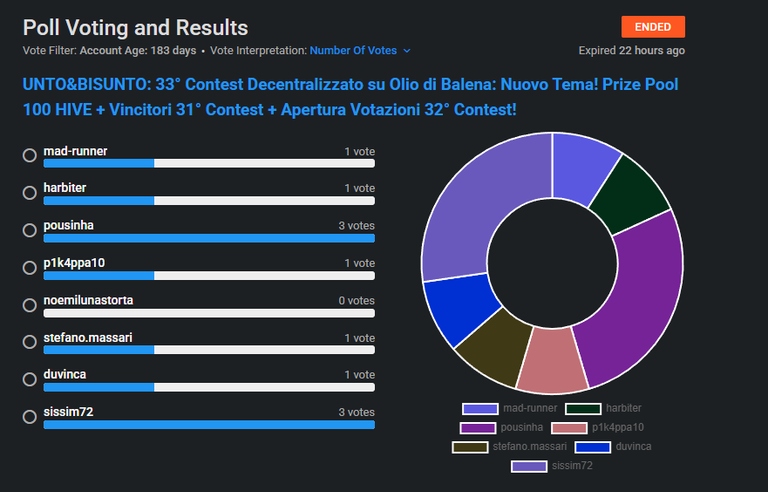Choose the duvinca radio option
Image resolution: width=768 pixels, height=492 pixels.
(30, 379)
